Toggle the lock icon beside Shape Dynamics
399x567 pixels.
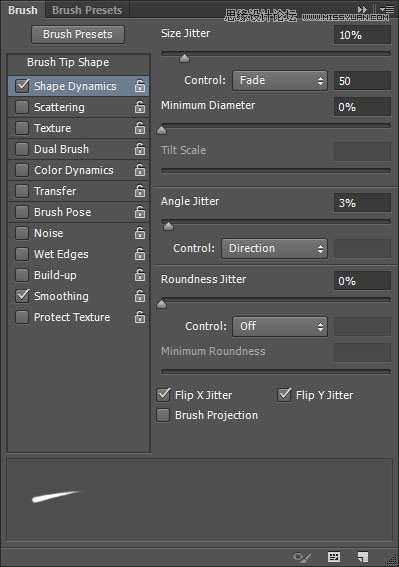(x=140, y=86)
